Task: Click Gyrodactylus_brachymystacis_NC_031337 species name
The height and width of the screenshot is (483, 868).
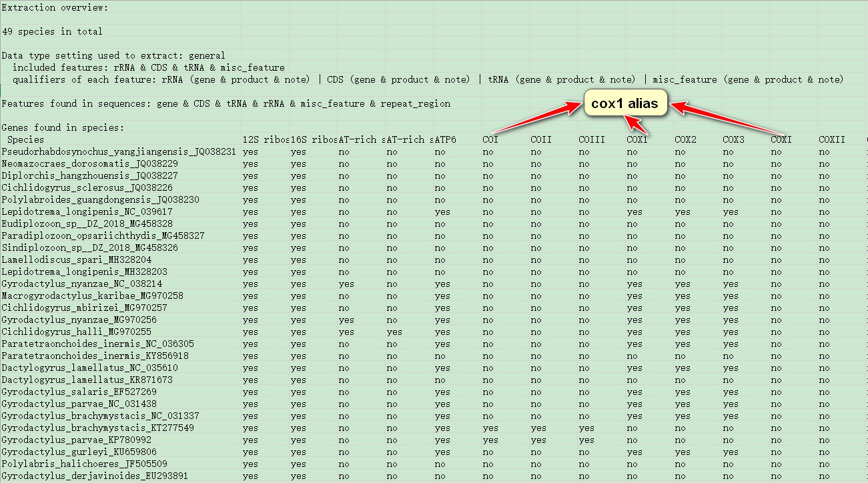Action: pos(100,416)
